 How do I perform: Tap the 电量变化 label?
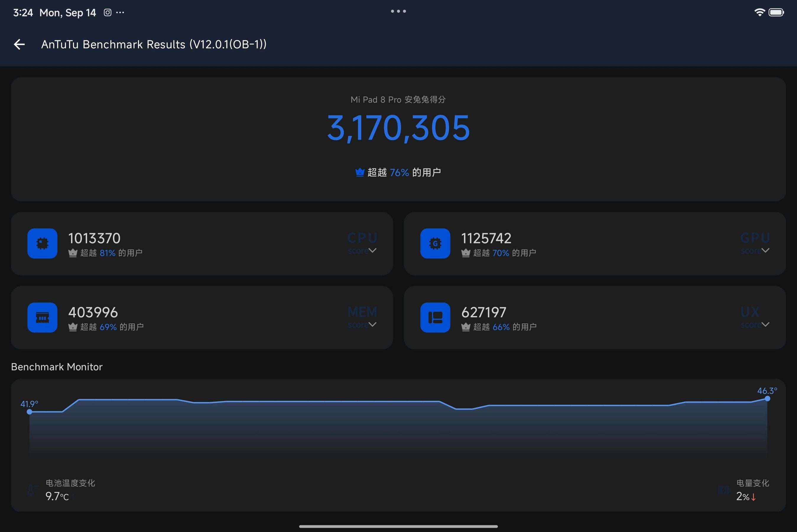(x=753, y=483)
